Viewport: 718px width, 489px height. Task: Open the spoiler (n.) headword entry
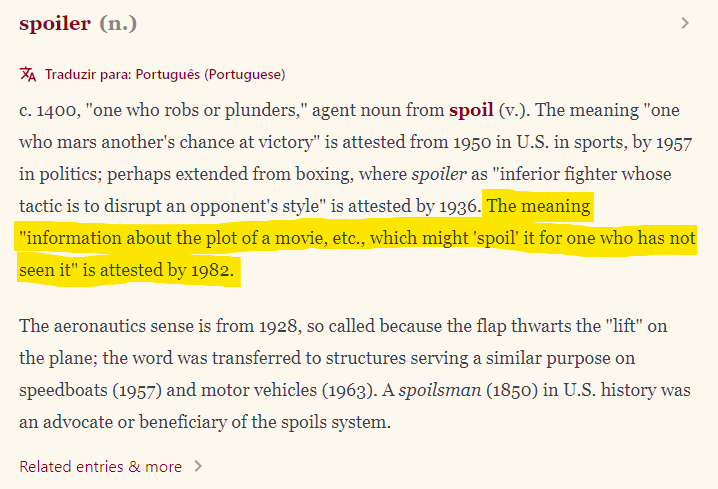tap(55, 23)
